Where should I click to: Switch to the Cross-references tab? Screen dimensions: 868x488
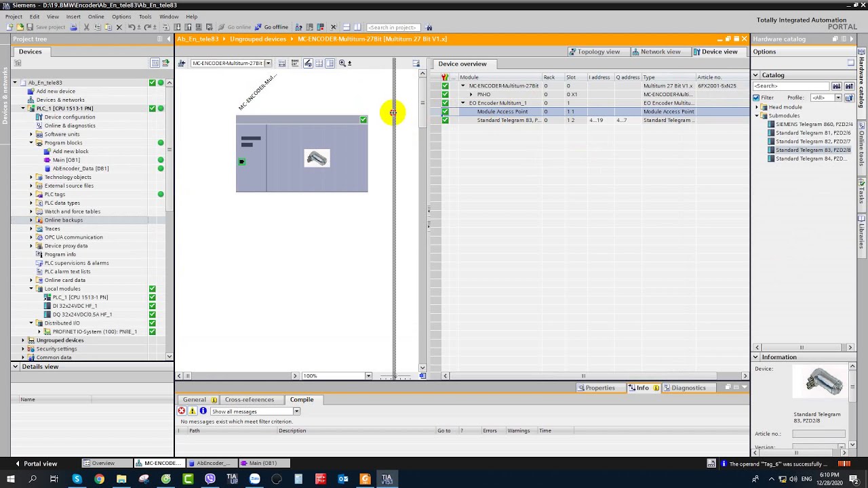pos(250,400)
